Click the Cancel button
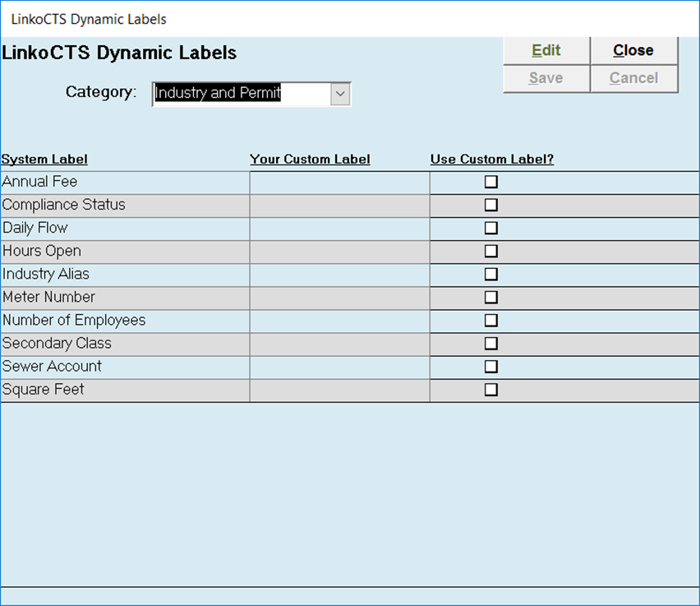 (x=634, y=79)
